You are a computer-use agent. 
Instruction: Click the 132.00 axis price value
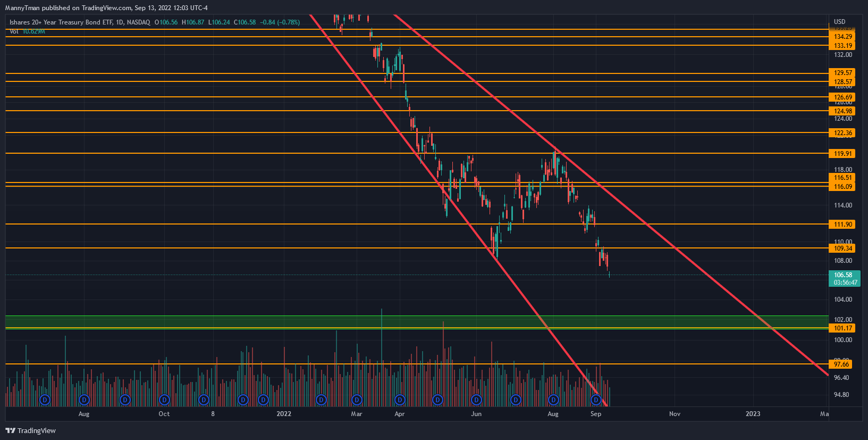pos(843,55)
